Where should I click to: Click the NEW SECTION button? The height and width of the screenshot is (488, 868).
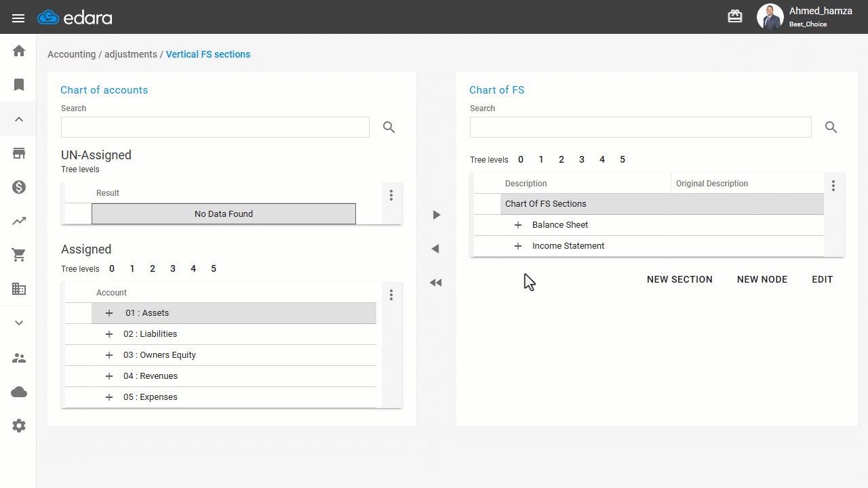click(x=679, y=279)
